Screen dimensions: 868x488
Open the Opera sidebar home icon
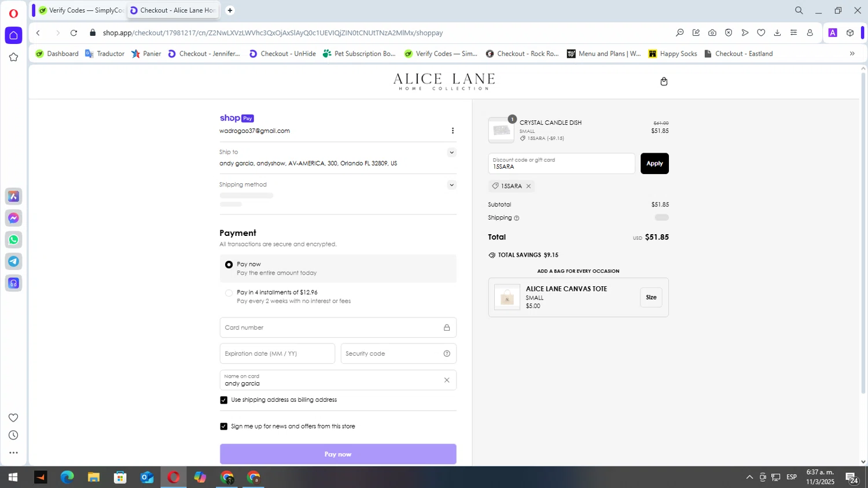[13, 35]
